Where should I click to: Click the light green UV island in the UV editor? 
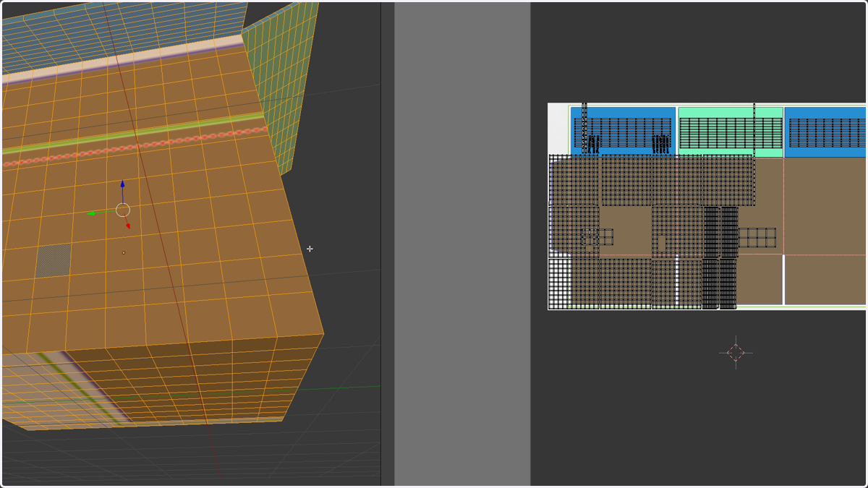[x=731, y=132]
